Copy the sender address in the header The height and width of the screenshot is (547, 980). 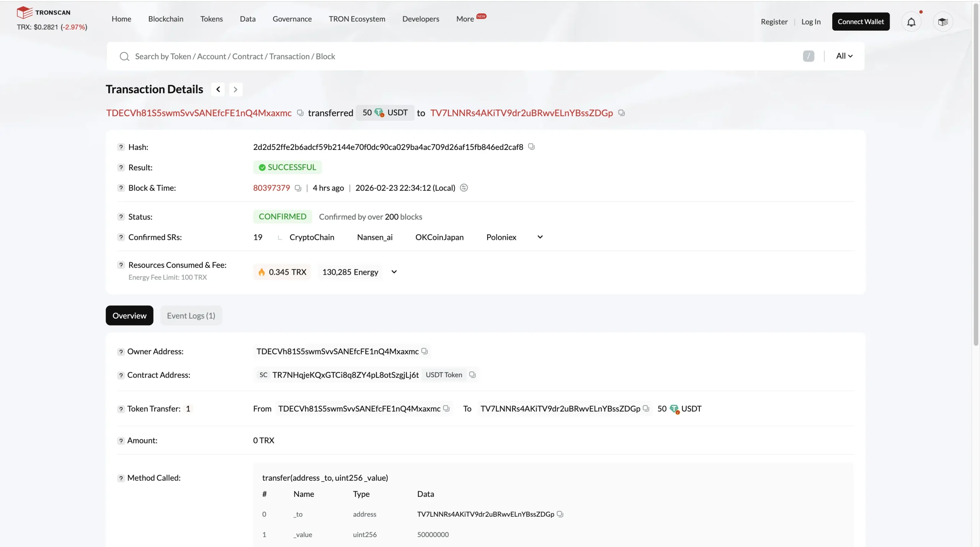point(300,113)
